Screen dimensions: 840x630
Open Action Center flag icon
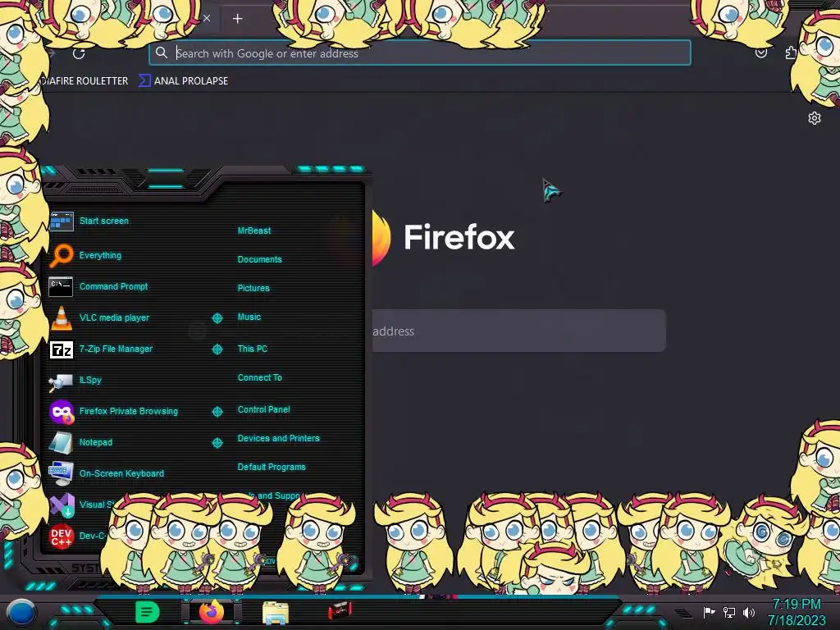tap(709, 612)
